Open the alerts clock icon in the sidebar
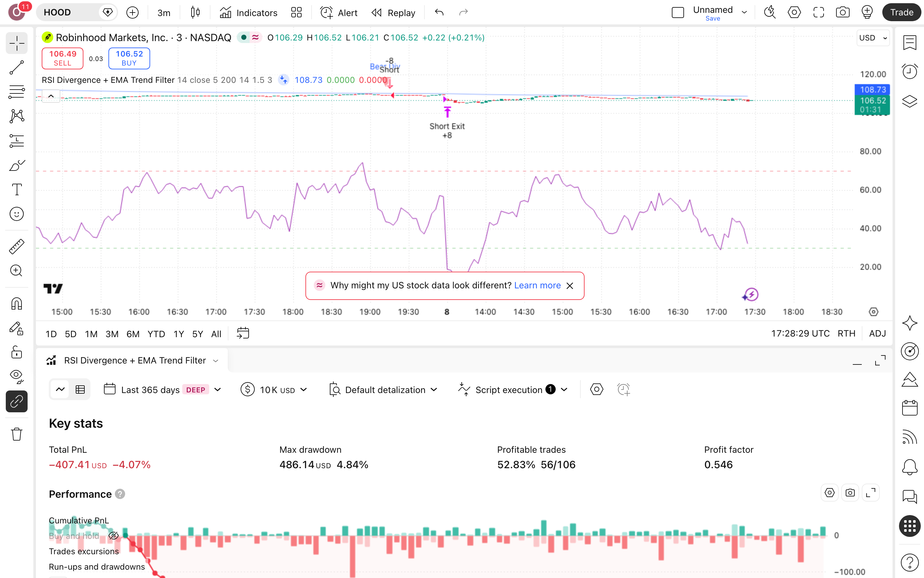Image resolution: width=924 pixels, height=578 pixels. pyautogui.click(x=910, y=71)
